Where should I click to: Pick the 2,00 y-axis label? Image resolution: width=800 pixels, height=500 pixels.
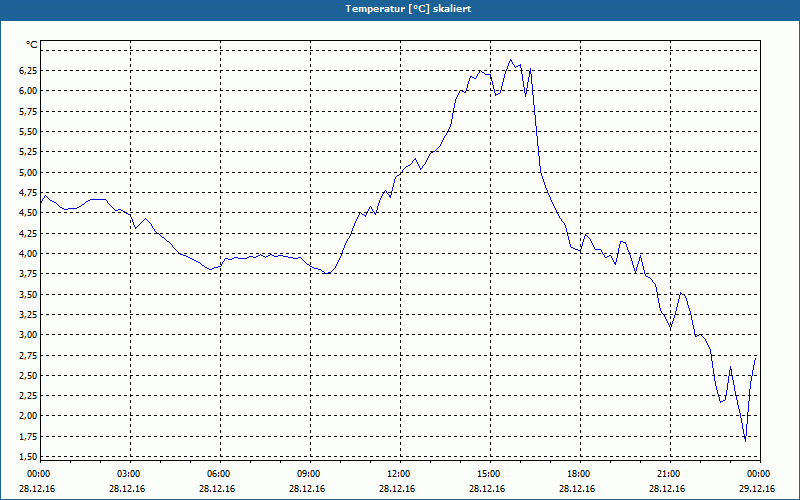[28, 416]
